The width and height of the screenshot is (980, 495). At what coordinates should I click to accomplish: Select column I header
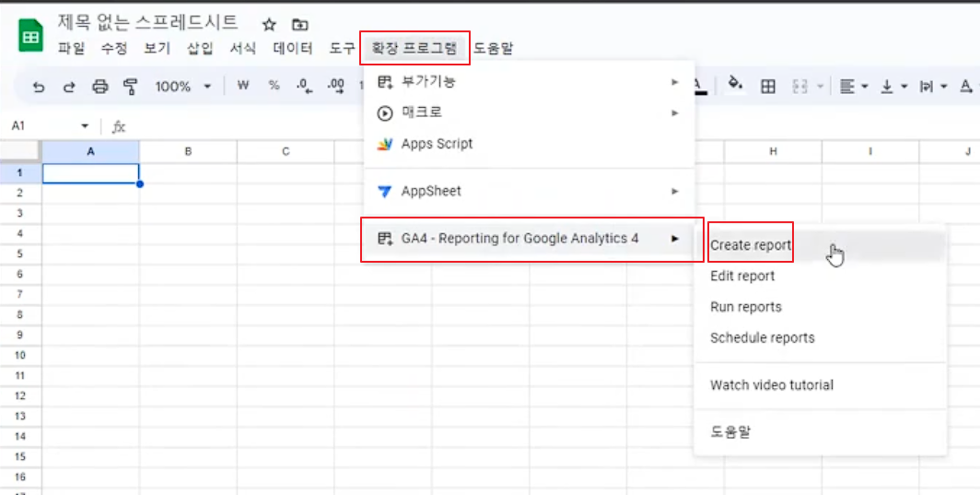click(870, 151)
